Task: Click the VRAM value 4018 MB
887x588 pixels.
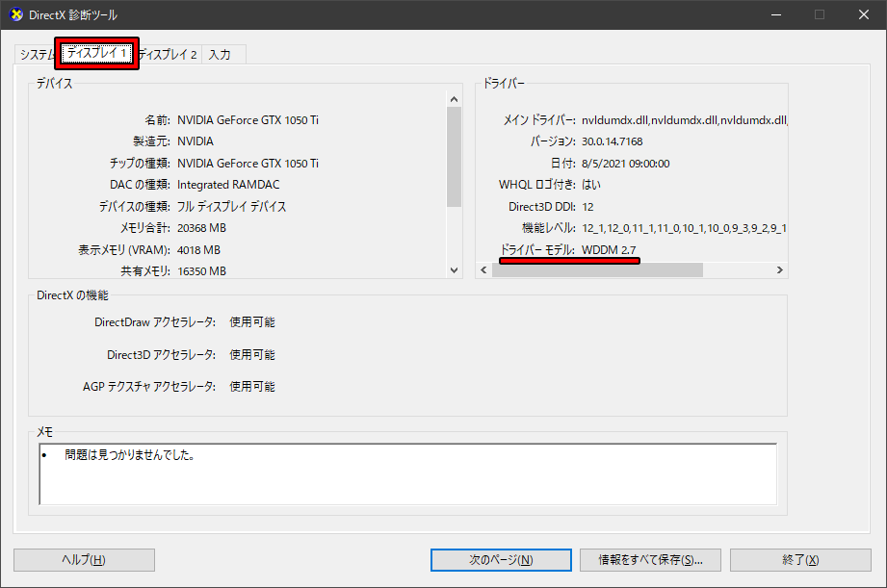Action: (x=198, y=250)
